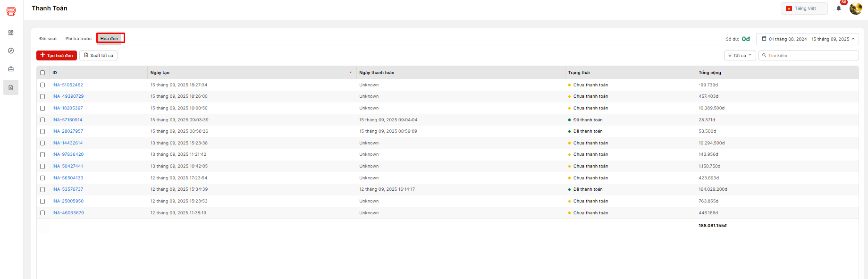Switch to the Phí trả trước tab
The image size is (868, 279).
[78, 39]
